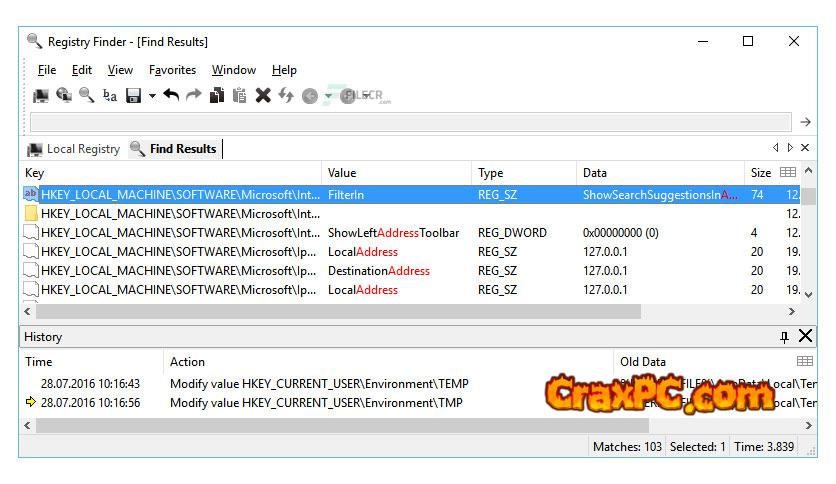Click the Save floppy disk icon
The height and width of the screenshot is (484, 836).
pyautogui.click(x=133, y=96)
